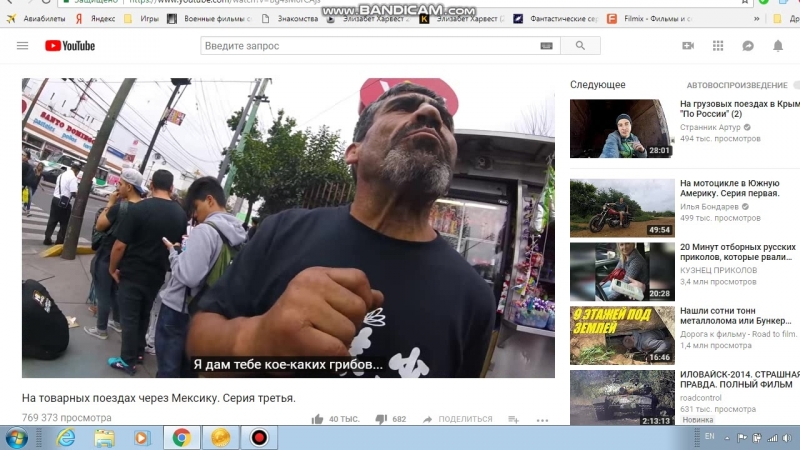Open video title На мотоцикле в Южную Америку
The image size is (800, 450).
(730, 188)
